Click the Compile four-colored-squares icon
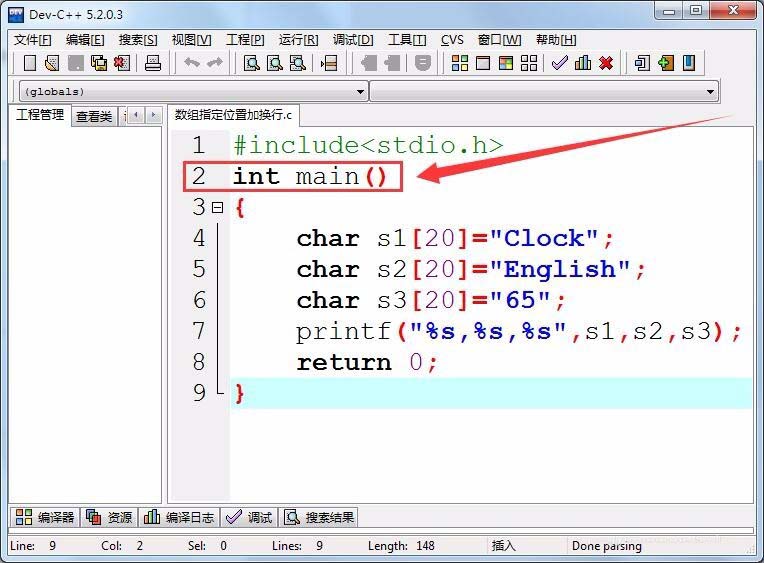 (x=460, y=63)
